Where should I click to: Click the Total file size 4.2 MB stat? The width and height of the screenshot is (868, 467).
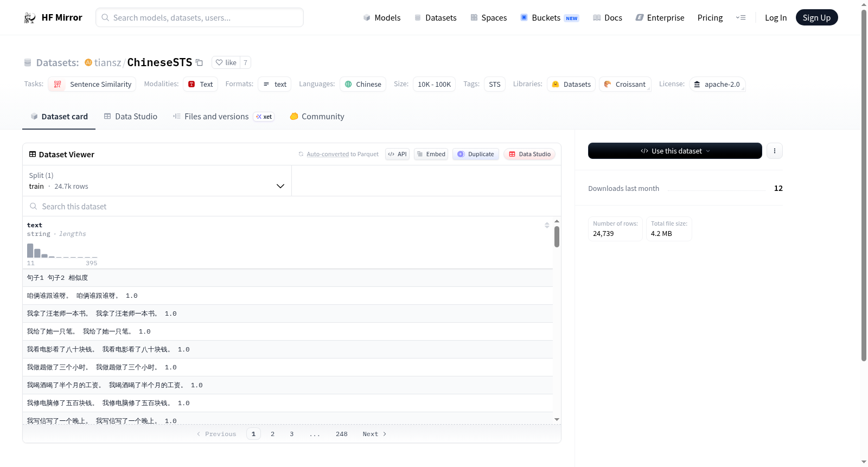coord(669,229)
